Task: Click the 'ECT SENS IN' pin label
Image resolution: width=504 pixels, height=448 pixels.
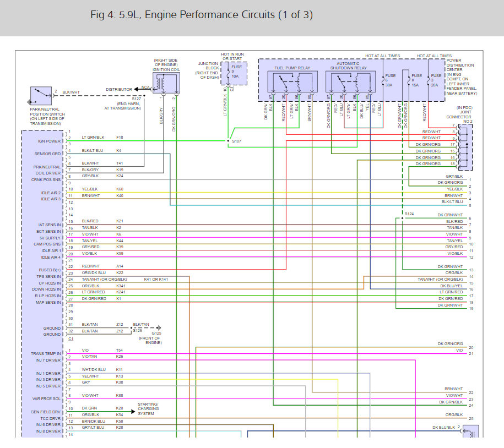Action: (48, 232)
